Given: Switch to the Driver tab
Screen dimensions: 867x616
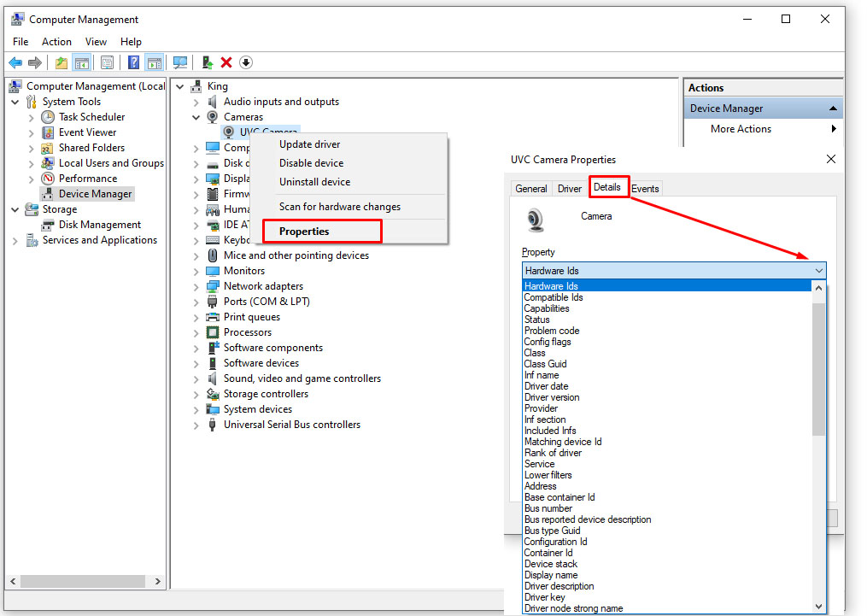Looking at the screenshot, I should coord(570,189).
